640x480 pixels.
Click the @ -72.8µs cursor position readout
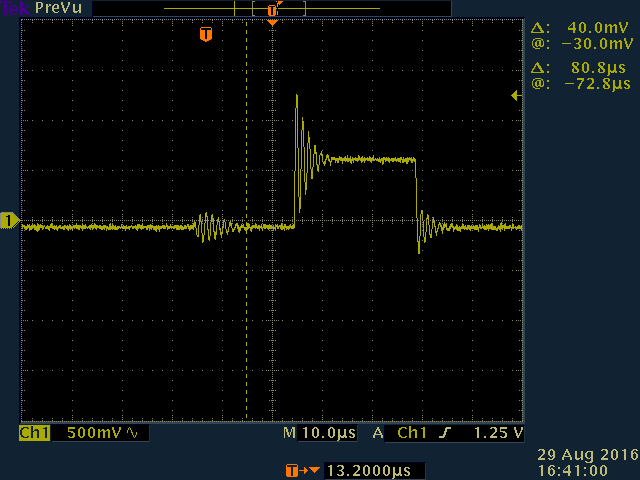point(583,82)
